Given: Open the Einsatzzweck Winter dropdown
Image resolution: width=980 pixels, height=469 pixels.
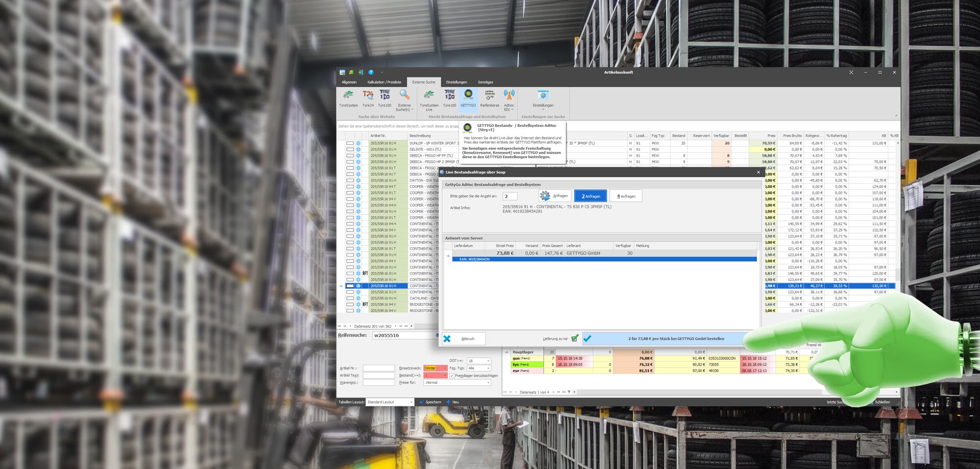Looking at the screenshot, I should pos(444,368).
